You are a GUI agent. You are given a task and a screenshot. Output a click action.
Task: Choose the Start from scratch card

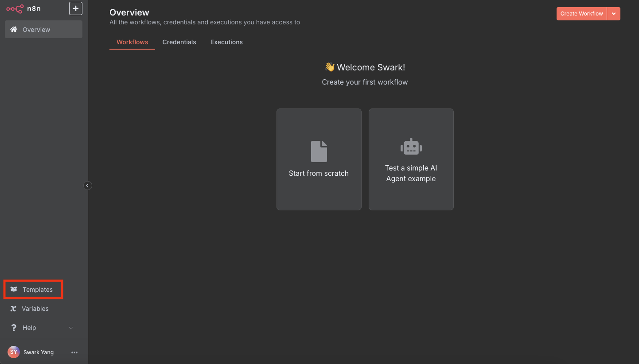[x=319, y=159]
